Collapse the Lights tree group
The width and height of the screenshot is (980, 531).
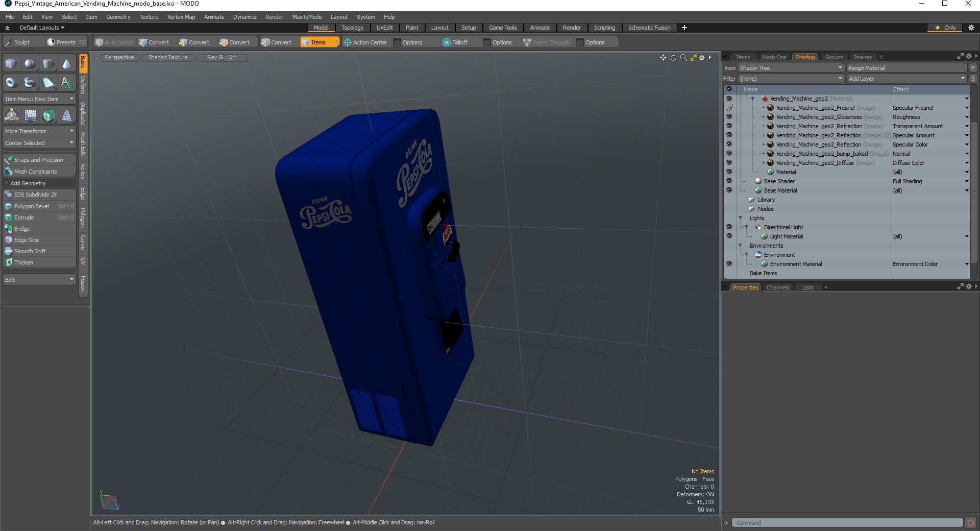(x=741, y=218)
